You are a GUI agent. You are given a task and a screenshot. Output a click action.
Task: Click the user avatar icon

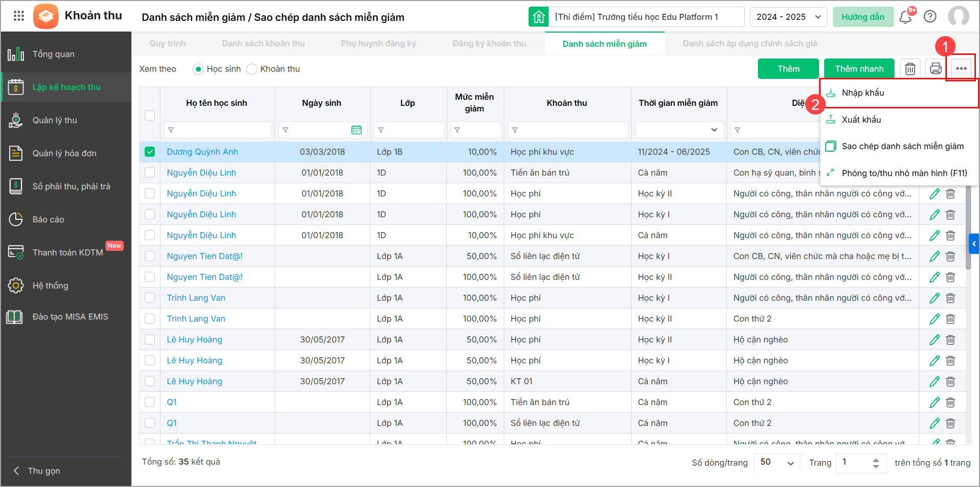[x=958, y=17]
